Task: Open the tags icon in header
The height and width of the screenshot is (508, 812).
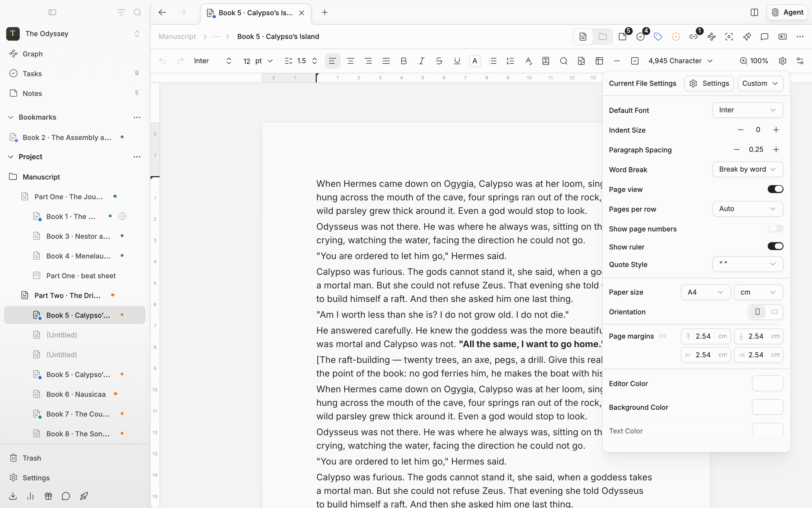Action: point(658,37)
